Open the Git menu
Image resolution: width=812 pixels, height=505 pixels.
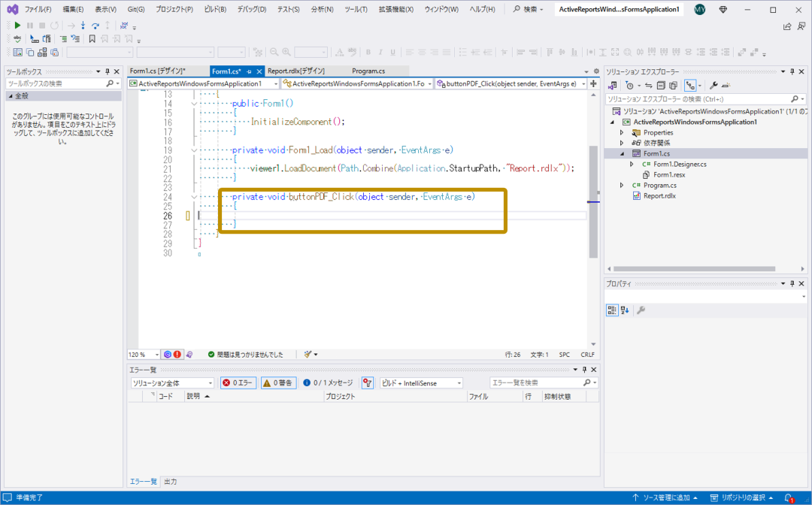pos(135,9)
